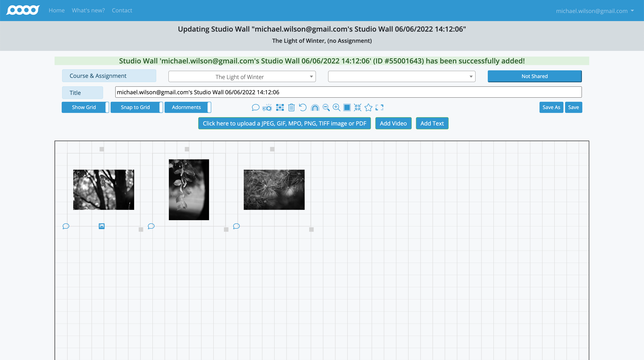Click the rainbow arch icon
The image size is (644, 360).
point(315,107)
